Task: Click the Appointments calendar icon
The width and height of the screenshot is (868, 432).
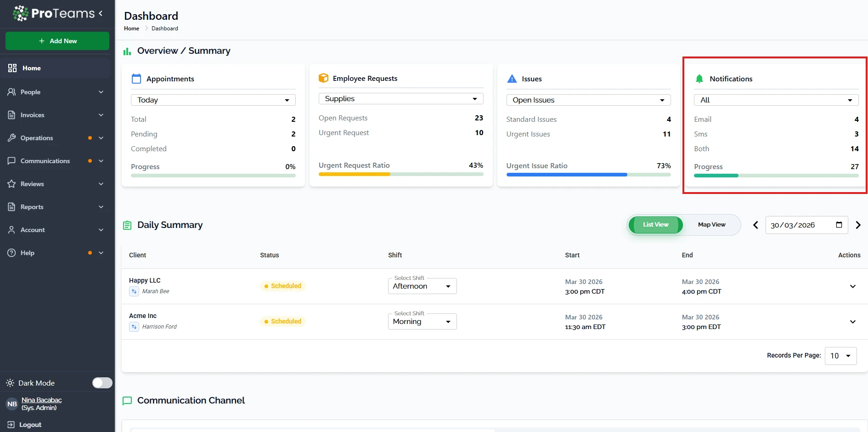Action: (x=136, y=79)
